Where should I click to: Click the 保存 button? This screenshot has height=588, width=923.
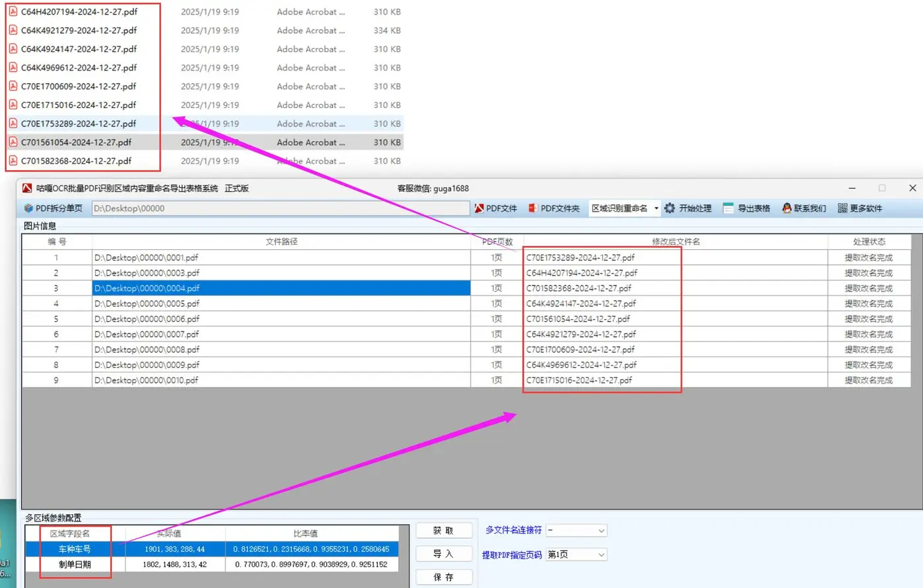[444, 577]
